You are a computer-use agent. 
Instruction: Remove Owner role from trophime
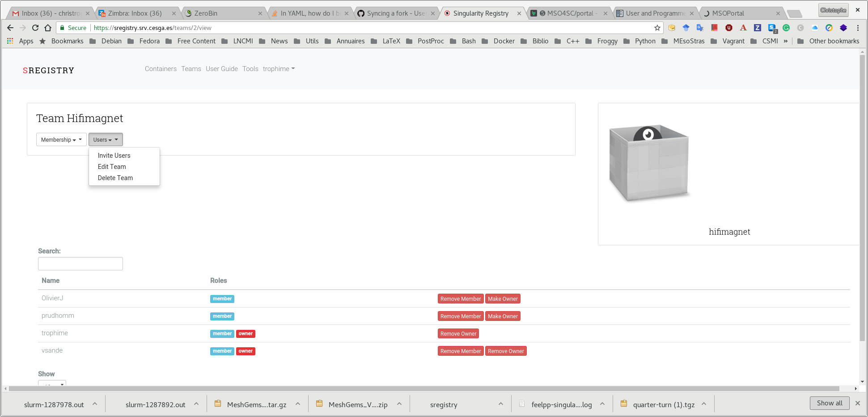click(x=458, y=334)
